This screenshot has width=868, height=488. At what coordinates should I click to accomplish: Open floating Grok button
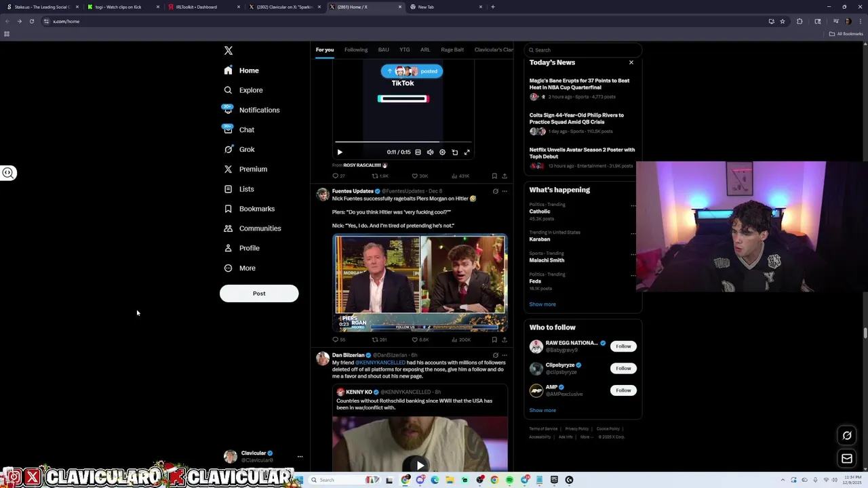pyautogui.click(x=847, y=436)
